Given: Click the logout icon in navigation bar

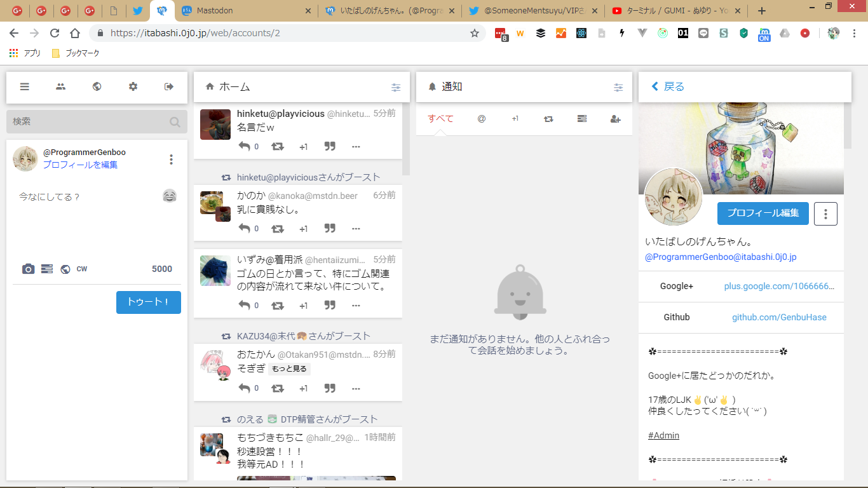Looking at the screenshot, I should pyautogui.click(x=169, y=87).
